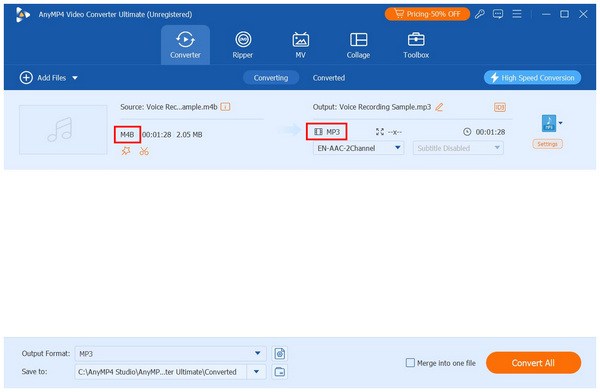Click the M4B source format label
The height and width of the screenshot is (392, 600).
[127, 134]
